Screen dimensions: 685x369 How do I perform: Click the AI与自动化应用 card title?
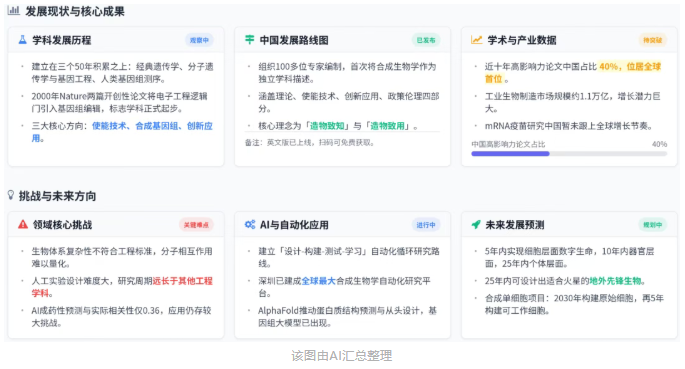294,225
